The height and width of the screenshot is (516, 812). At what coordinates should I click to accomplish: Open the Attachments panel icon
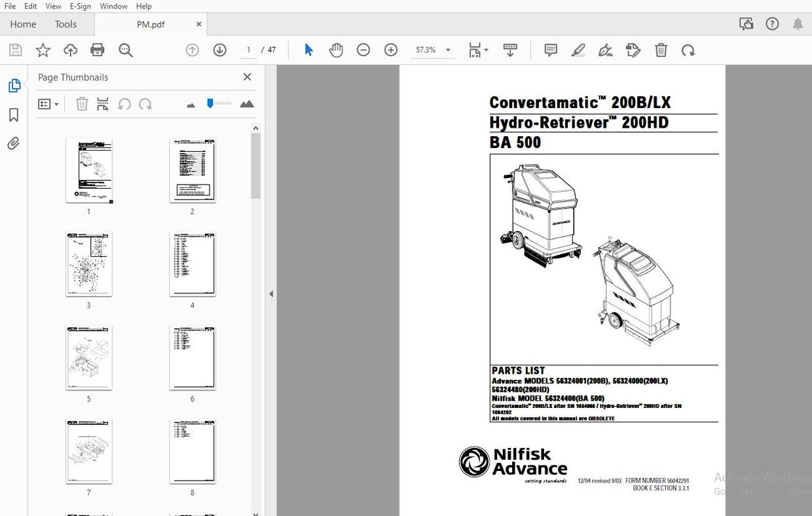[13, 143]
